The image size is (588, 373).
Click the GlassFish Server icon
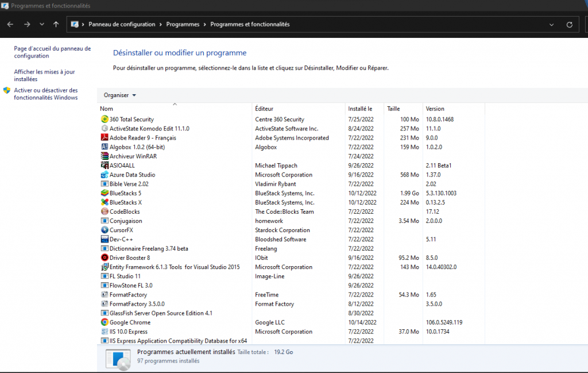click(x=105, y=313)
